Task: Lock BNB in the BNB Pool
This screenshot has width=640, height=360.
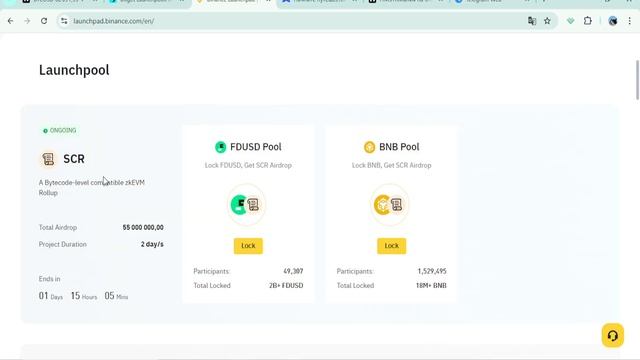Action: [391, 246]
